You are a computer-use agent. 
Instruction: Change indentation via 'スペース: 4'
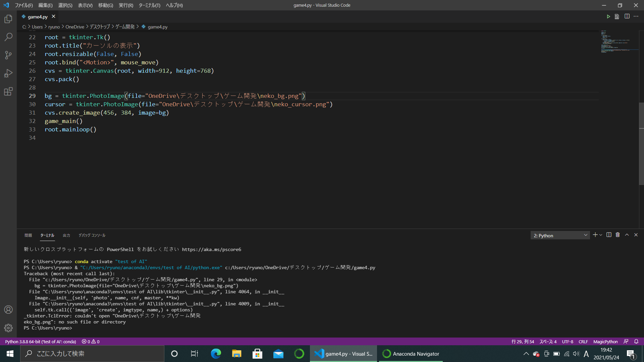[x=548, y=342]
